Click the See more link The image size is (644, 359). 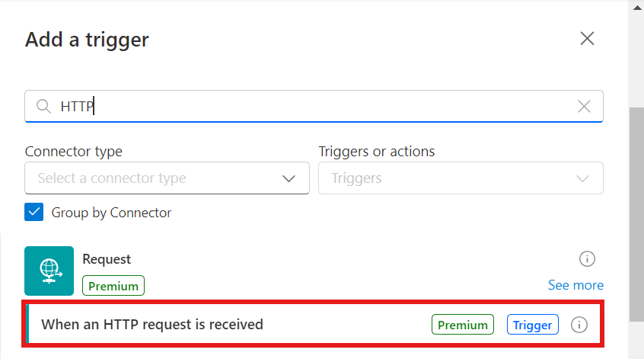click(x=575, y=285)
